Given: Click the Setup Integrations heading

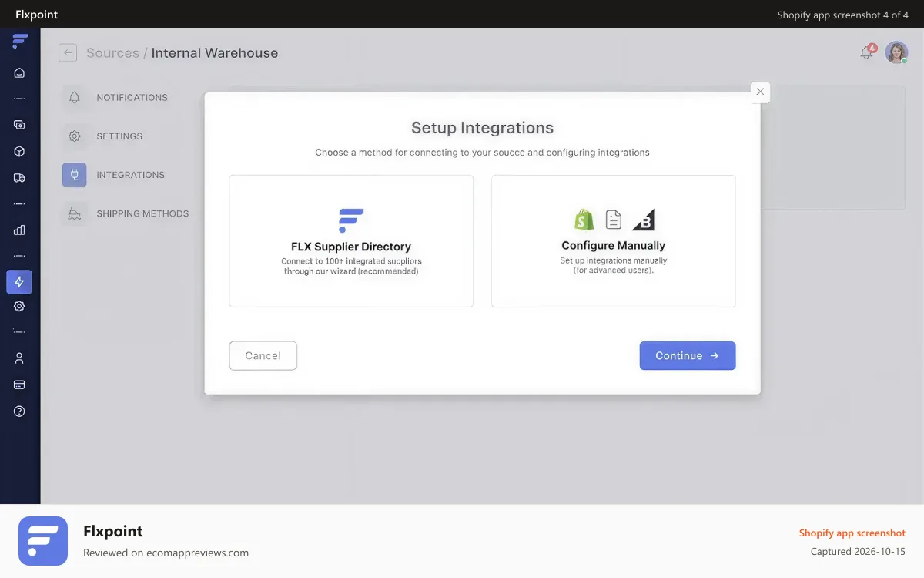Looking at the screenshot, I should tap(482, 128).
